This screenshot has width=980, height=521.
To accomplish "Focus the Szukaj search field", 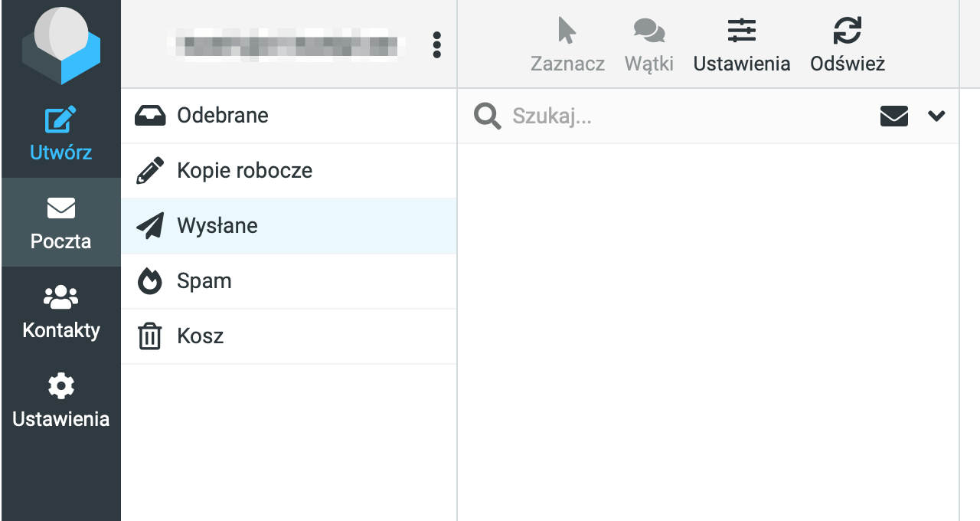I will coord(689,116).
